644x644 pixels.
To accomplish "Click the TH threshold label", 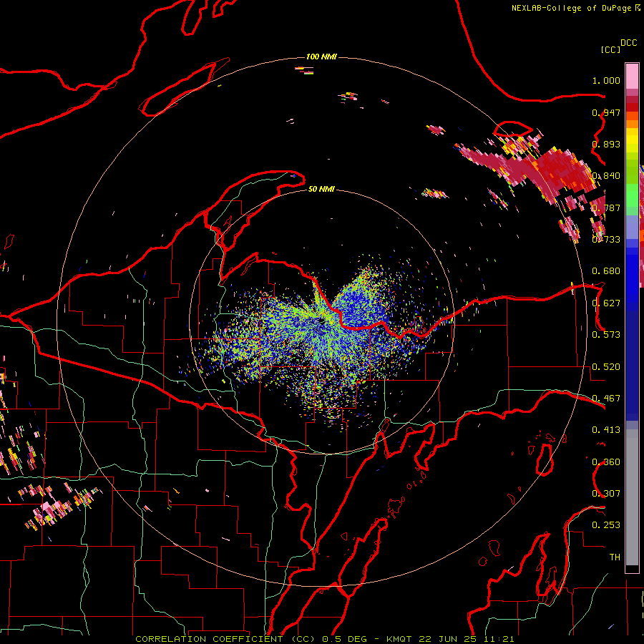I will 615,557.
